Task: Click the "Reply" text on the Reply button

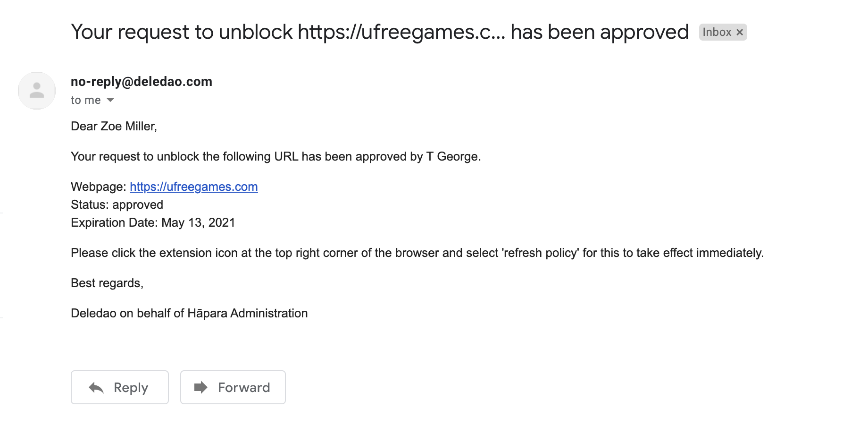Action: coord(131,388)
